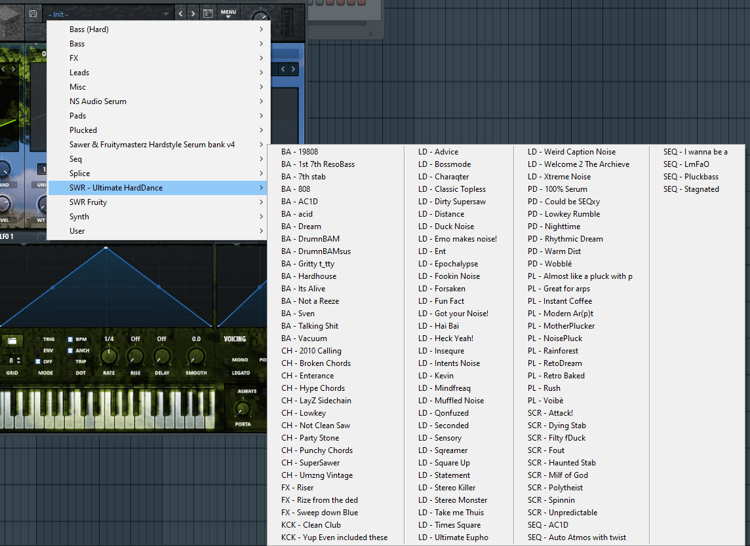Viewport: 750px width, 546px height.
Task: Load preset BA - Hardhouse
Action: (309, 276)
